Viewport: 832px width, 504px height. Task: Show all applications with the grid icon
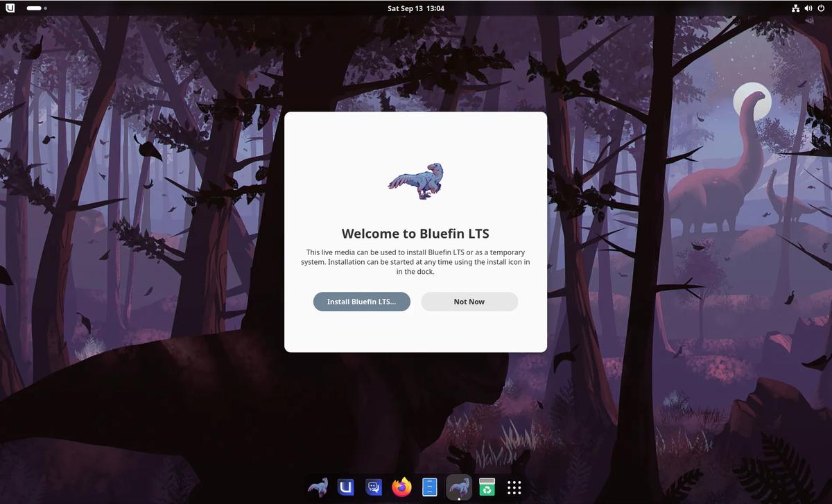coord(514,487)
